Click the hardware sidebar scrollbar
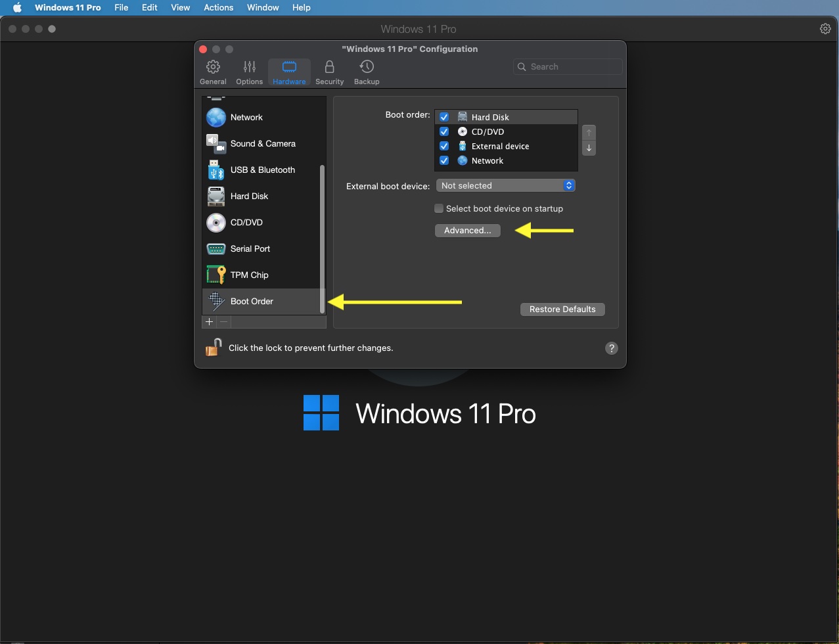Screen dimensions: 839x644 coord(322,239)
